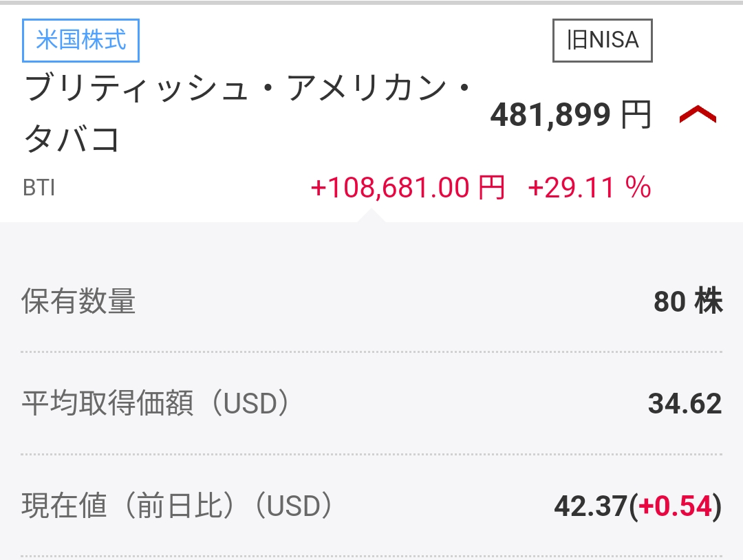Select the 481,899 円 valuation amount
743x560 pixels.
[549, 116]
